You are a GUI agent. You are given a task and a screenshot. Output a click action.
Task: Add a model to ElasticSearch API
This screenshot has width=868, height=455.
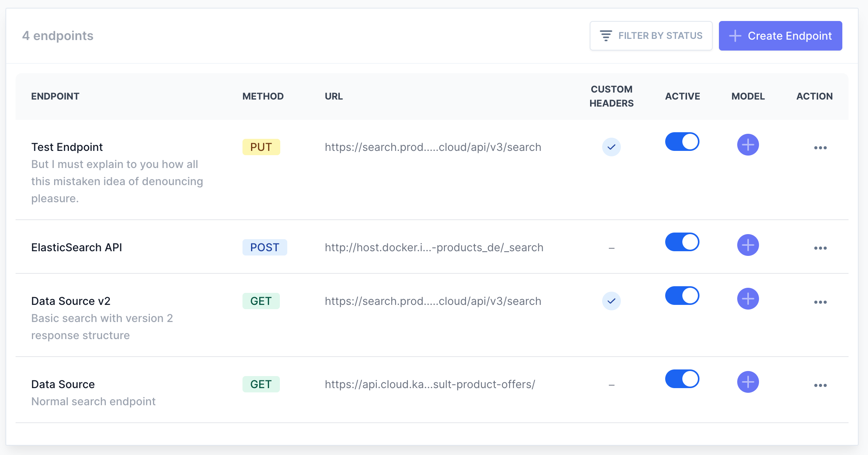[748, 245]
